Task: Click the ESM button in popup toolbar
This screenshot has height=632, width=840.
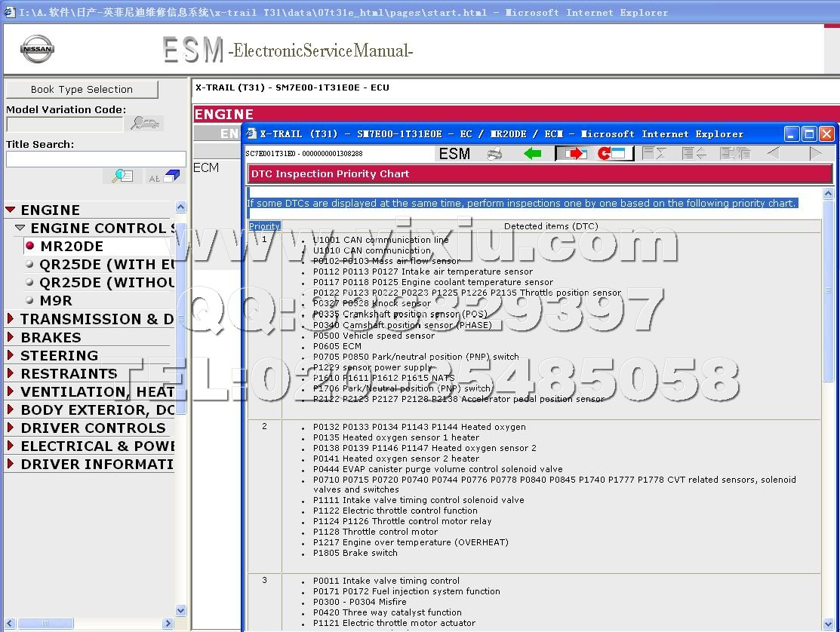Action: [x=454, y=154]
